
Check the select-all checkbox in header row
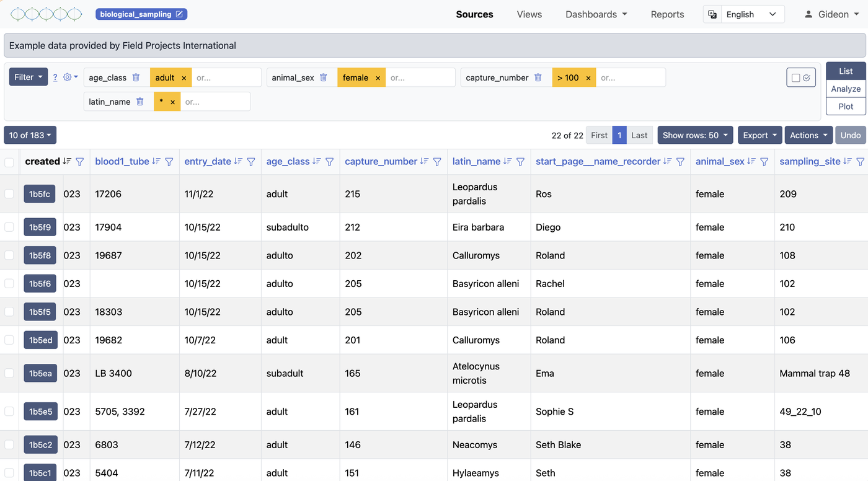[9, 161]
